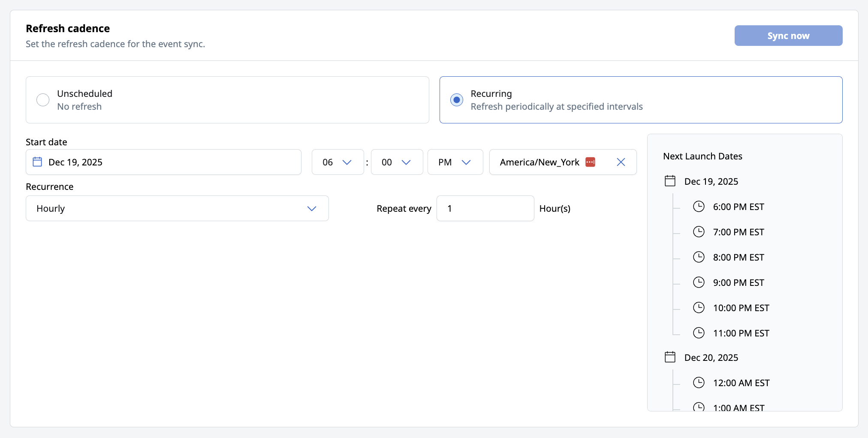Screen dimensions: 868x438
Task: Click the Refresh cadence title
Action: (68, 28)
